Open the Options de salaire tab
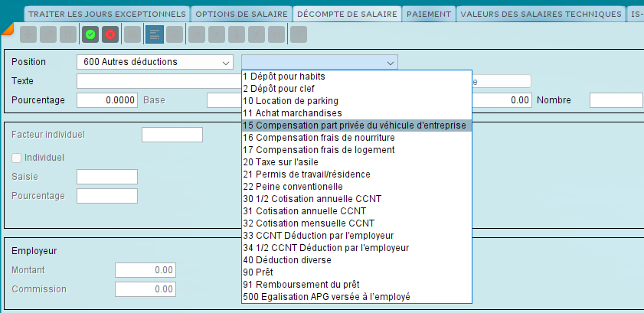 pyautogui.click(x=241, y=15)
